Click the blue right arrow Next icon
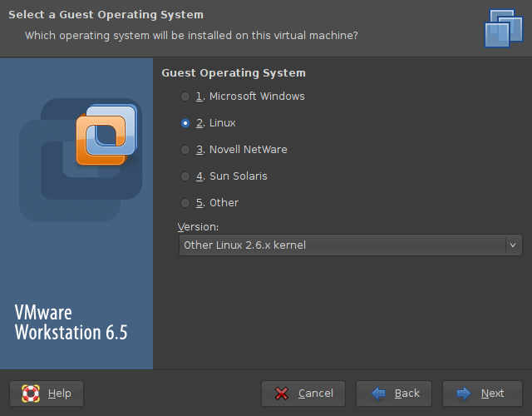Image resolution: width=532 pixels, height=416 pixels. point(464,394)
